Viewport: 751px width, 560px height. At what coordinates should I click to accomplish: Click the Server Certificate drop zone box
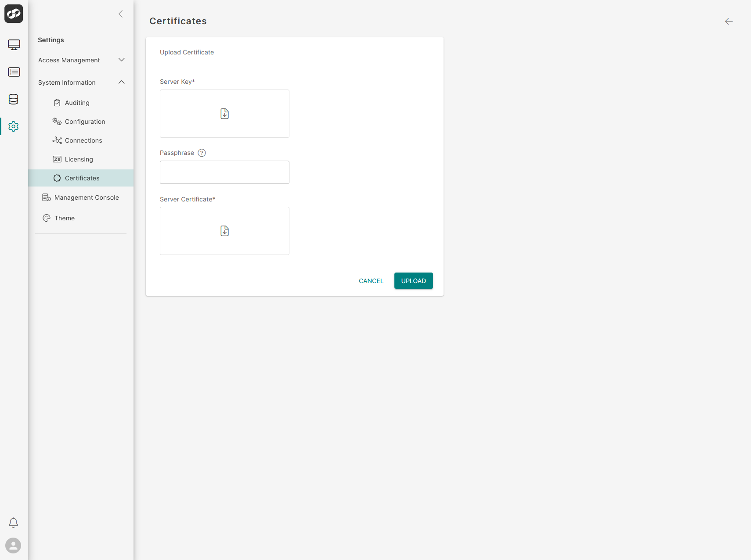click(x=224, y=231)
